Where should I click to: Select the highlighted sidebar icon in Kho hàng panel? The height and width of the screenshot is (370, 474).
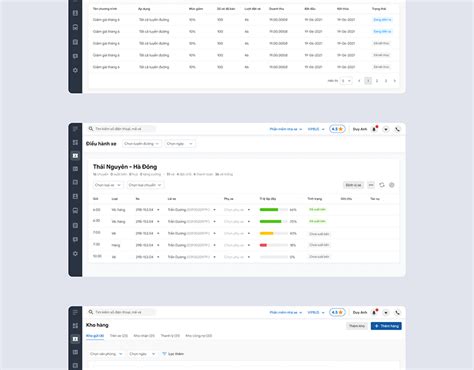tap(75, 339)
